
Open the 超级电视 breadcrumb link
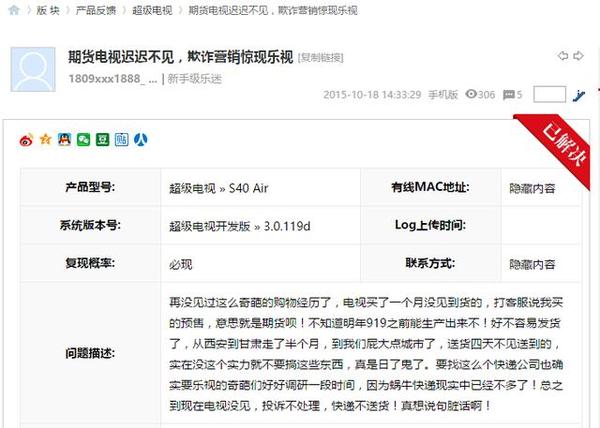(152, 10)
